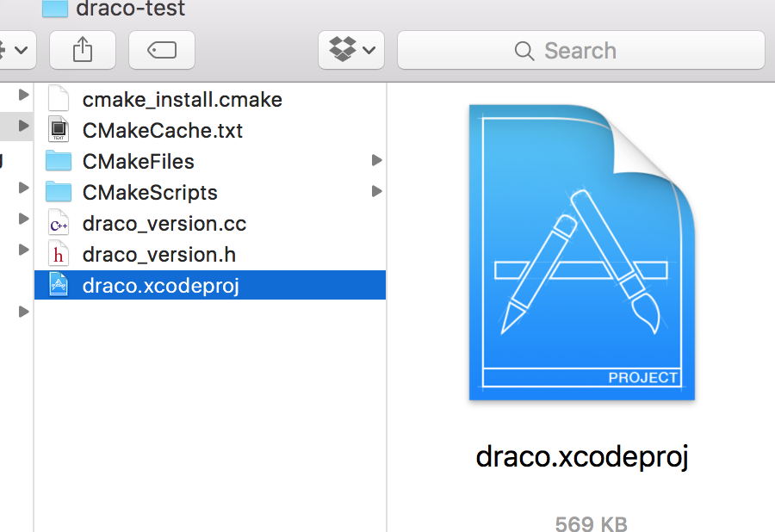Click the cmake_install.cmake file icon
Image resolution: width=775 pixels, height=532 pixels.
click(x=59, y=100)
